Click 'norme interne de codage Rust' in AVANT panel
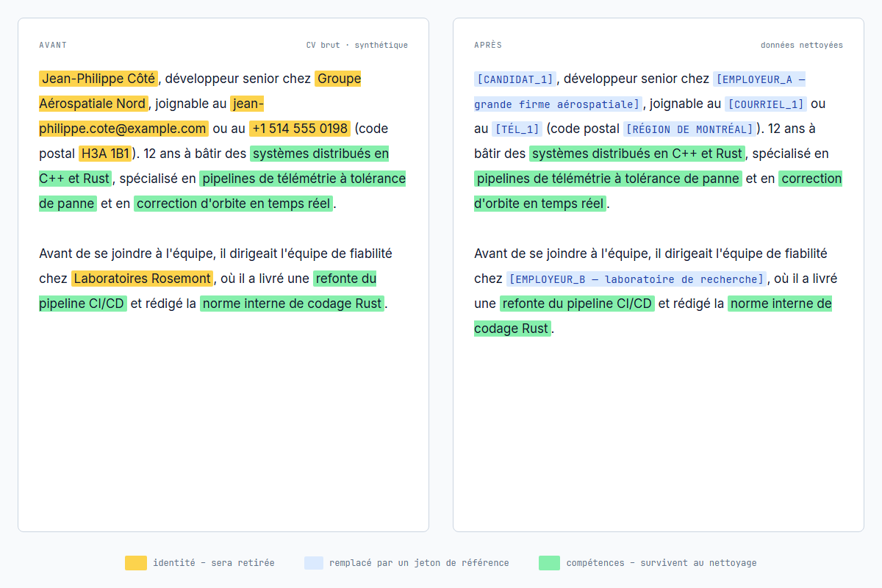 [x=293, y=304]
